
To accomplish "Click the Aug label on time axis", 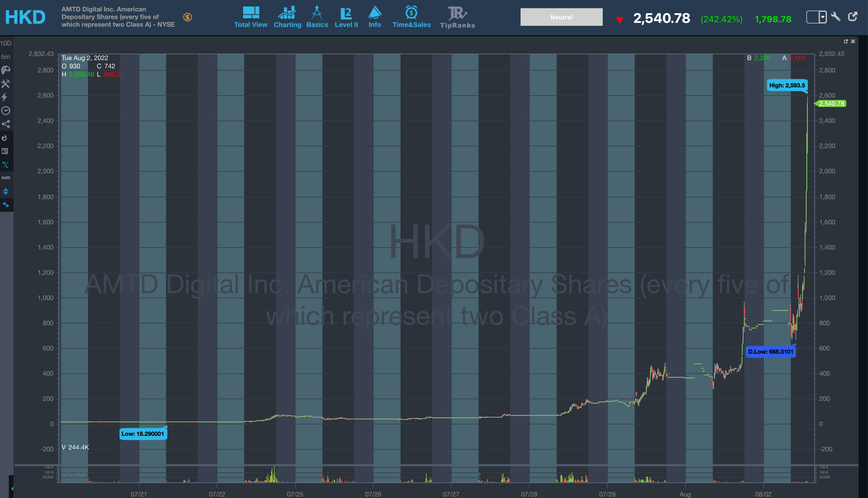I will pyautogui.click(x=685, y=494).
